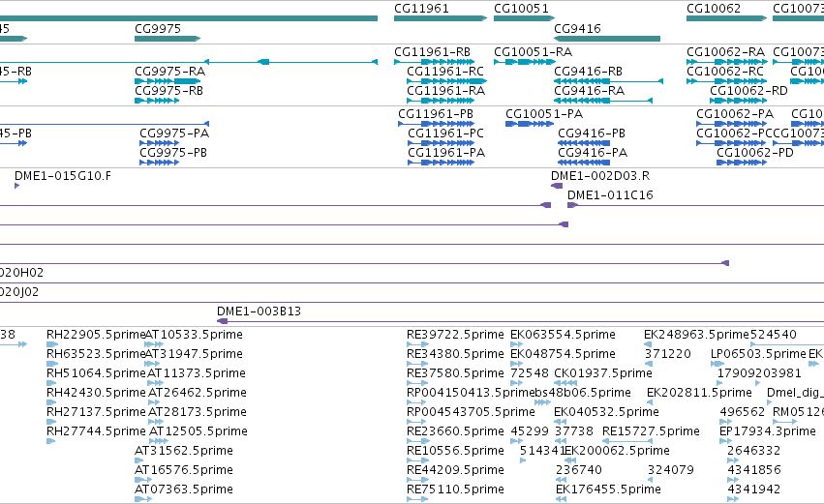Click the CG11961 gene bar glyph
The height and width of the screenshot is (504, 824).
441,18
